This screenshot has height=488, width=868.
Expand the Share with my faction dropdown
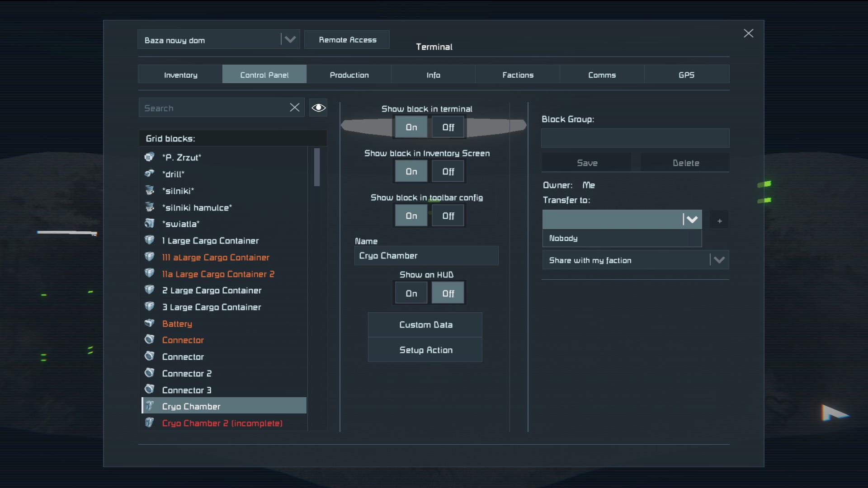[719, 260]
